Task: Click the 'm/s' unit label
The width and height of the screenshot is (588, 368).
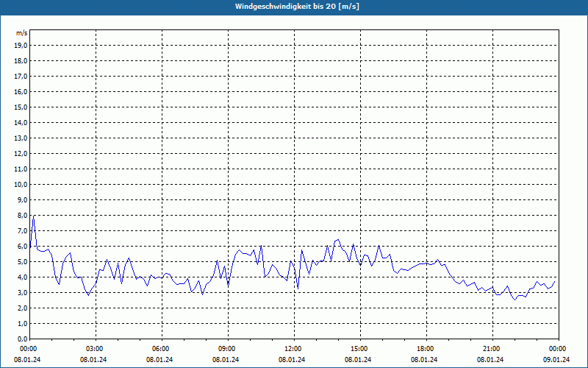Action: click(x=22, y=33)
